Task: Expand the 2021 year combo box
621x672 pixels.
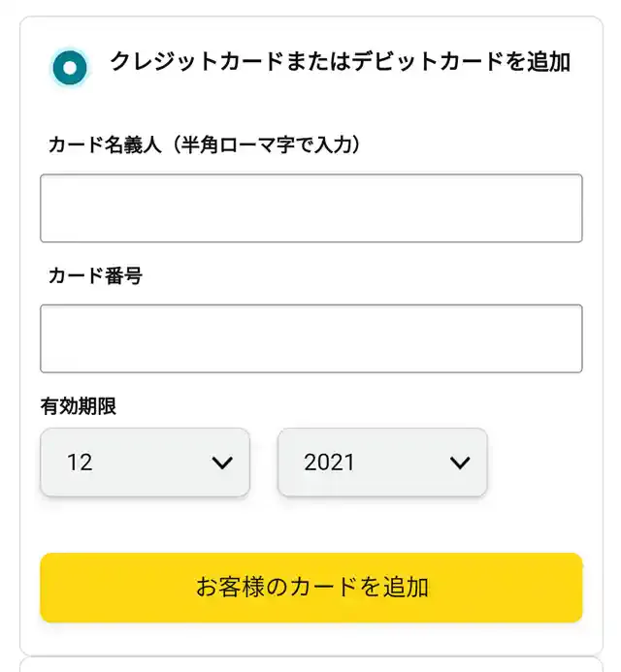Action: tap(382, 463)
